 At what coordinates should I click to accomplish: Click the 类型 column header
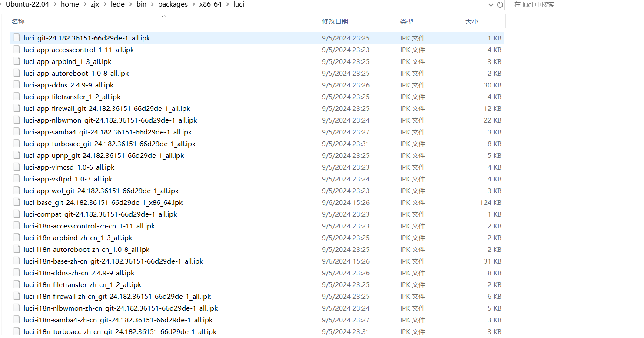tap(406, 21)
